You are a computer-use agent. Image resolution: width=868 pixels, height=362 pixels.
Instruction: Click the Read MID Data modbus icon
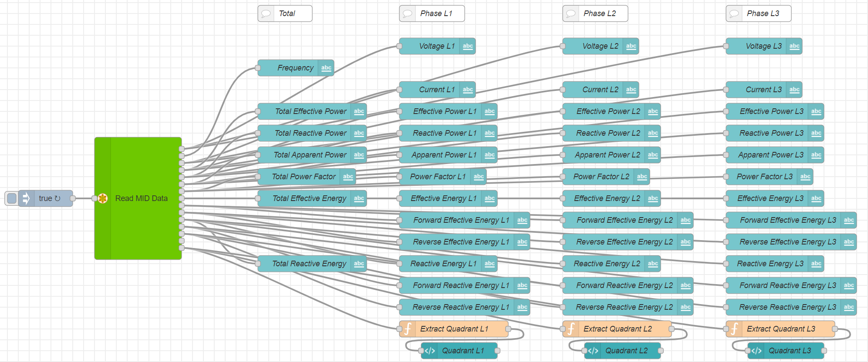point(103,198)
